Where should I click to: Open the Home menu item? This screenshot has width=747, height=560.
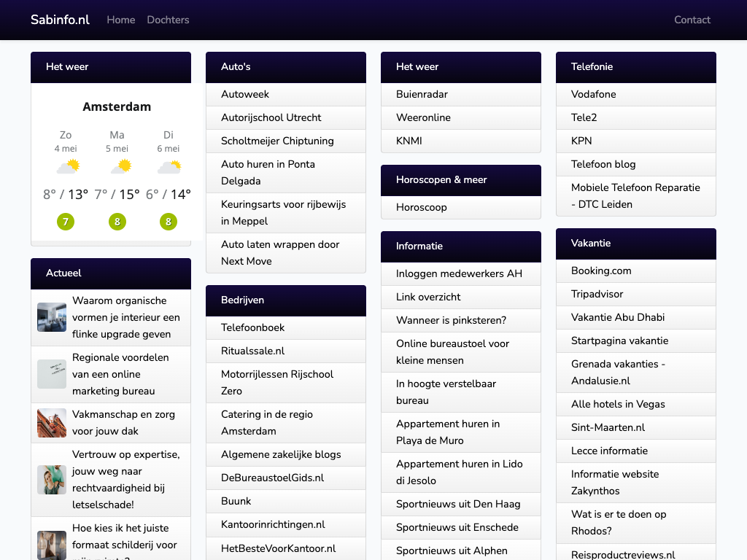point(121,20)
